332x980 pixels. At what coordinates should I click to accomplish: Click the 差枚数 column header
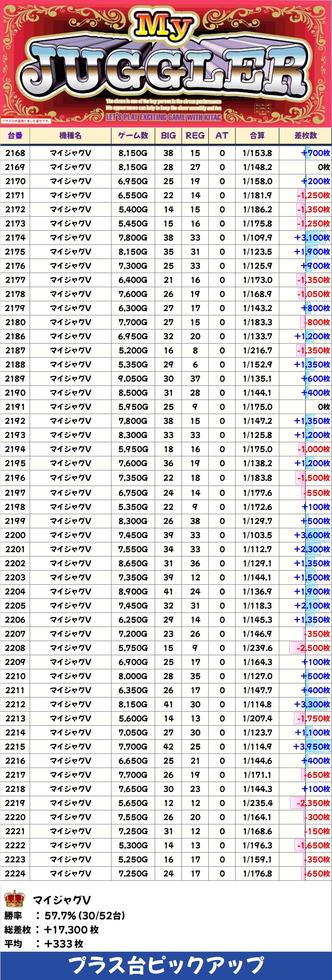click(306, 135)
